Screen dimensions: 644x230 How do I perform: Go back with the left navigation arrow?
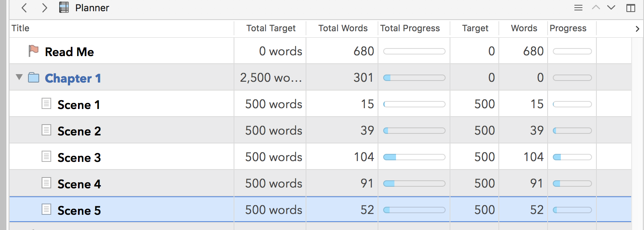pyautogui.click(x=24, y=8)
